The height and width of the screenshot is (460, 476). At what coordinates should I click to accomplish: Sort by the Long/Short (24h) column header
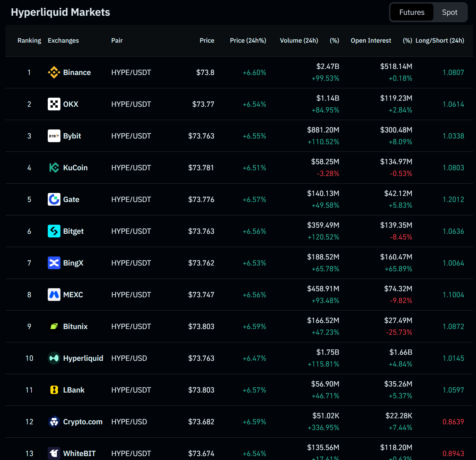(440, 41)
